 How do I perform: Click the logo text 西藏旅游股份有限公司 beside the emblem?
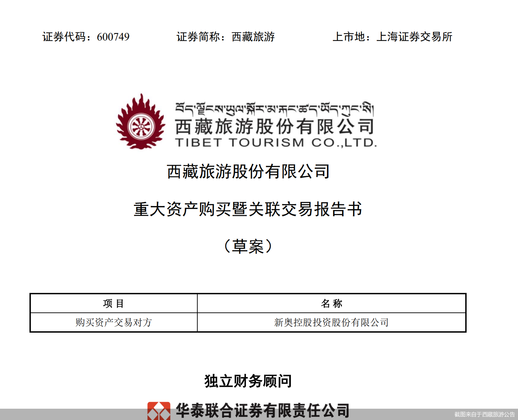pyautogui.click(x=274, y=127)
